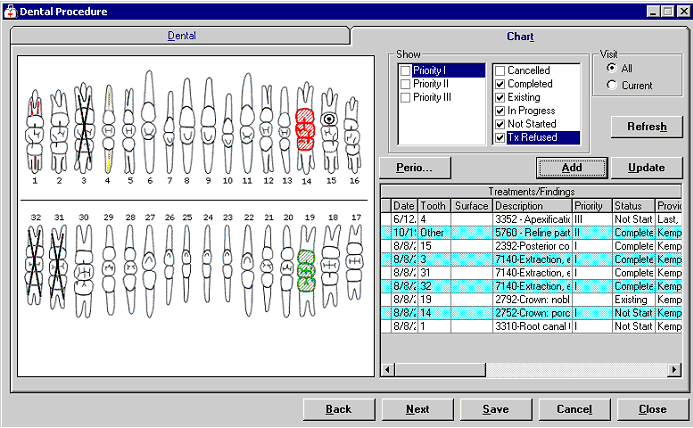This screenshot has width=693, height=428.
Task: Select the Current visit radio button
Action: [x=612, y=86]
